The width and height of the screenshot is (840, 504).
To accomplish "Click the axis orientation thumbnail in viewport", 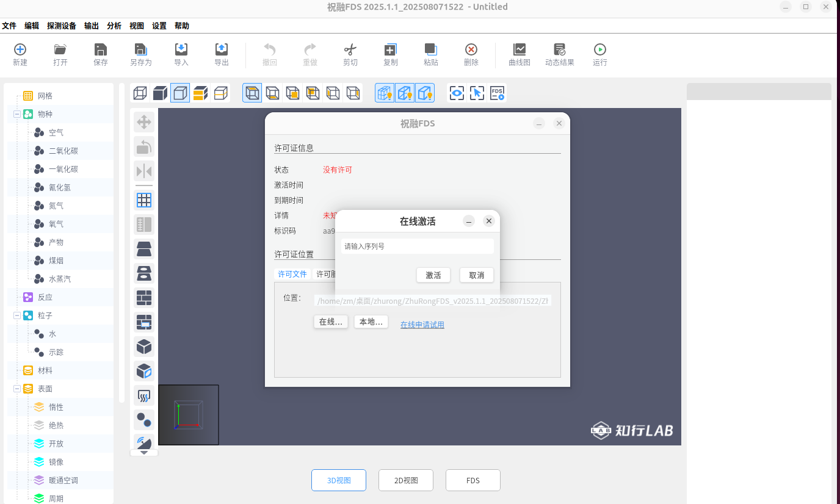I will click(x=189, y=415).
